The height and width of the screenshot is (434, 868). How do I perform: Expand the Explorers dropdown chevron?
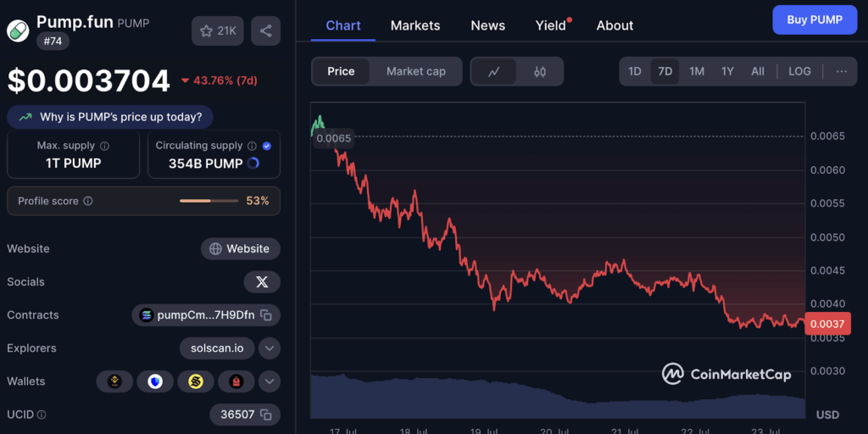click(270, 348)
